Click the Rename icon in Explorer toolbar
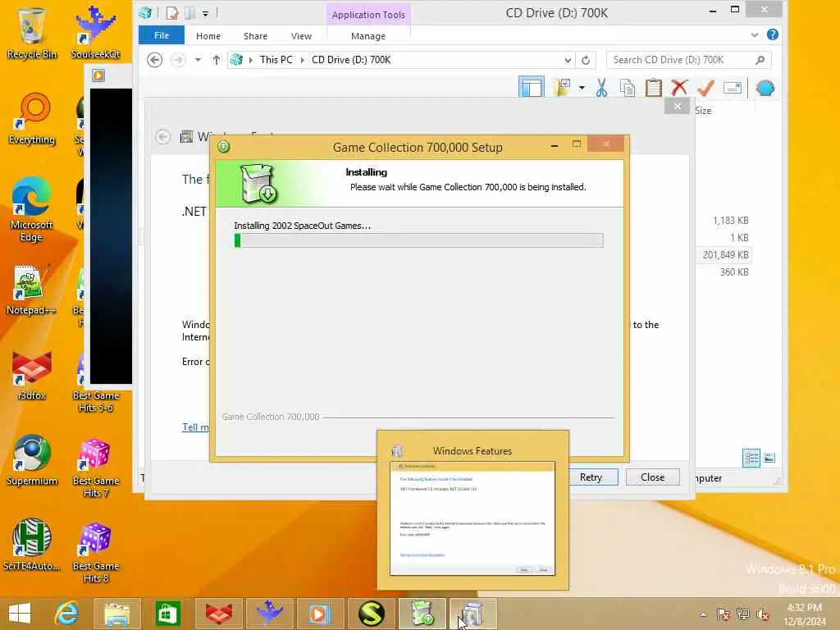Viewport: 840px width, 630px height. (x=733, y=88)
